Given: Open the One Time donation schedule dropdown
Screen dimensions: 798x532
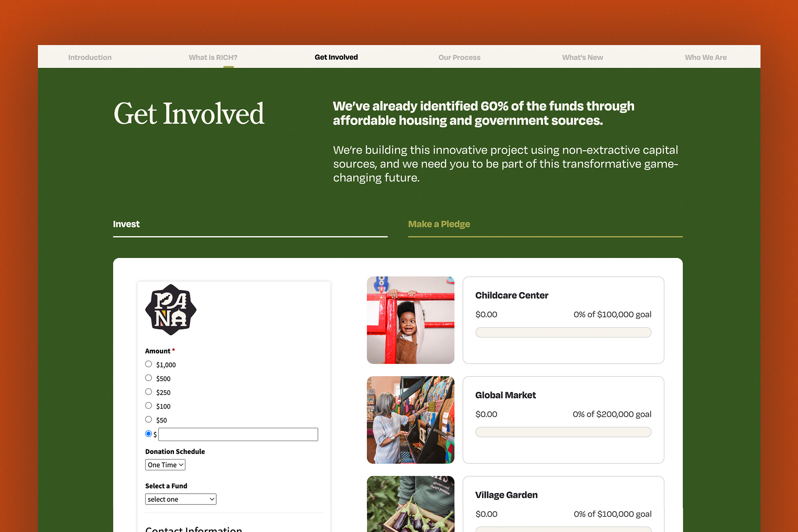Looking at the screenshot, I should tap(165, 465).
